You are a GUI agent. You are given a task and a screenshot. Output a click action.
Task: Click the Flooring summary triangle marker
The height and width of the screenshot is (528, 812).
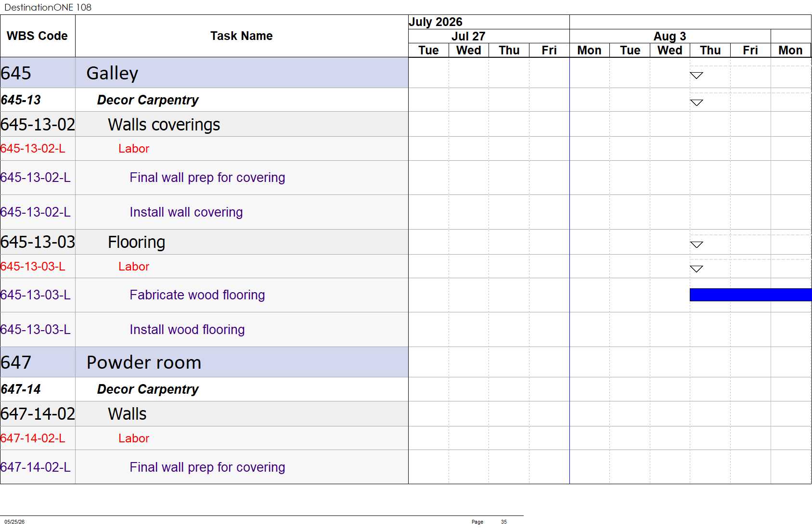[x=696, y=245]
